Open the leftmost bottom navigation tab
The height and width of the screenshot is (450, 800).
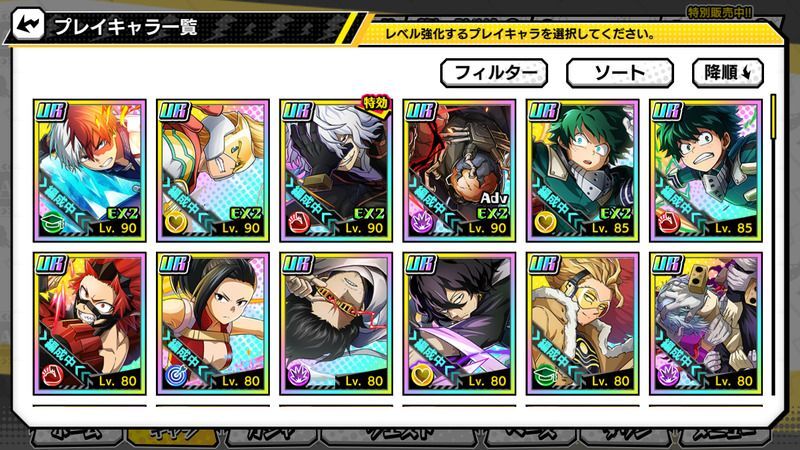(x=77, y=437)
